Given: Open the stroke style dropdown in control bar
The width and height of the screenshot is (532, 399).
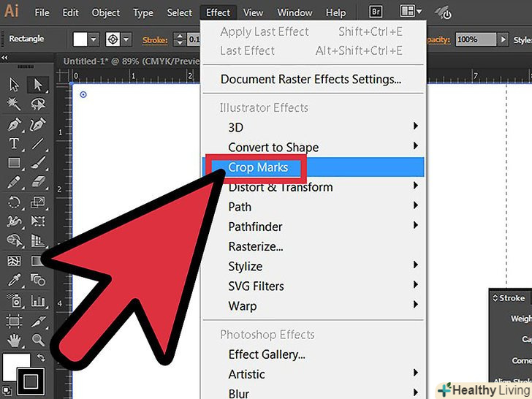Looking at the screenshot, I should 126,39.
